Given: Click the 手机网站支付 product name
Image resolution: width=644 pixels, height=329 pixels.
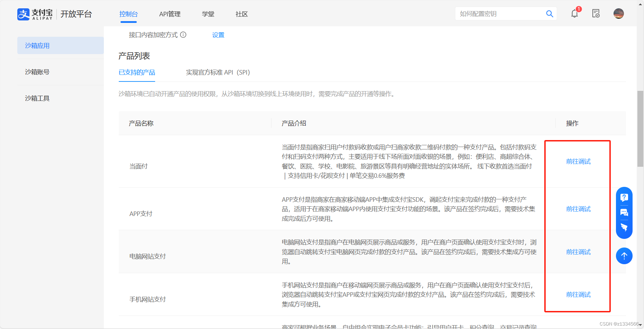Looking at the screenshot, I should pos(147,300).
